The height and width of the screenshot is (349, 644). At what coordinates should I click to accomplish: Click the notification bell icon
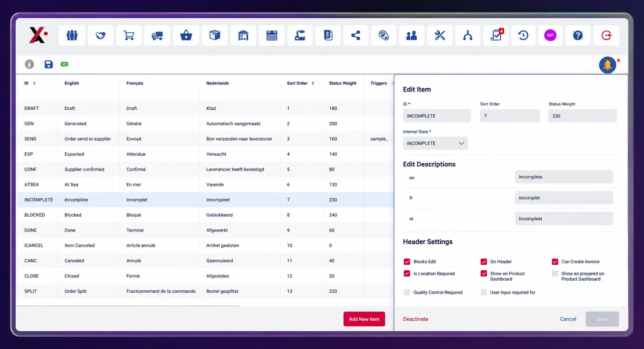click(x=607, y=65)
